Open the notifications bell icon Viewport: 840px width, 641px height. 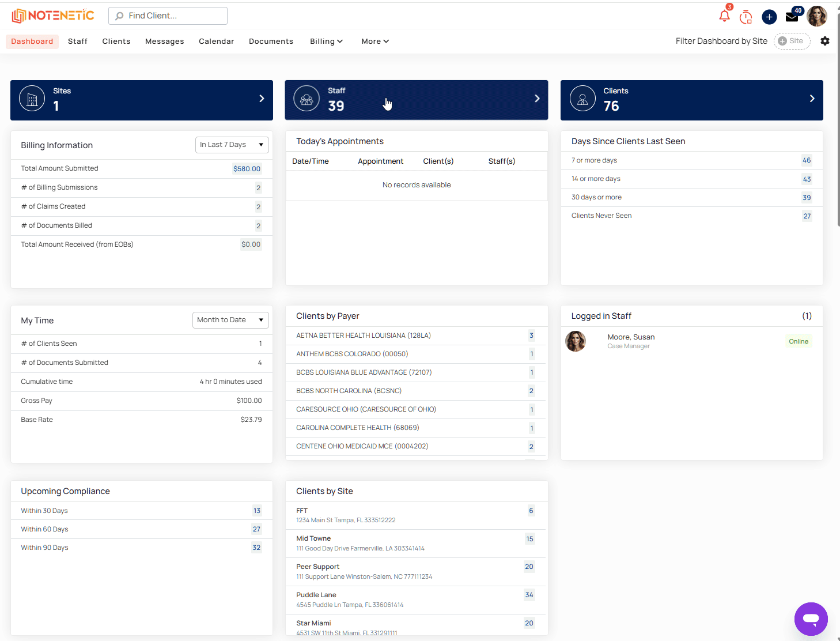pyautogui.click(x=725, y=16)
